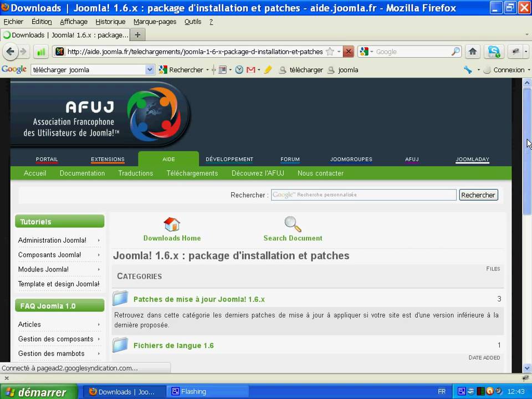This screenshot has height=399, width=532.
Task: Click the page icon in Google toolbar
Action: [223, 70]
